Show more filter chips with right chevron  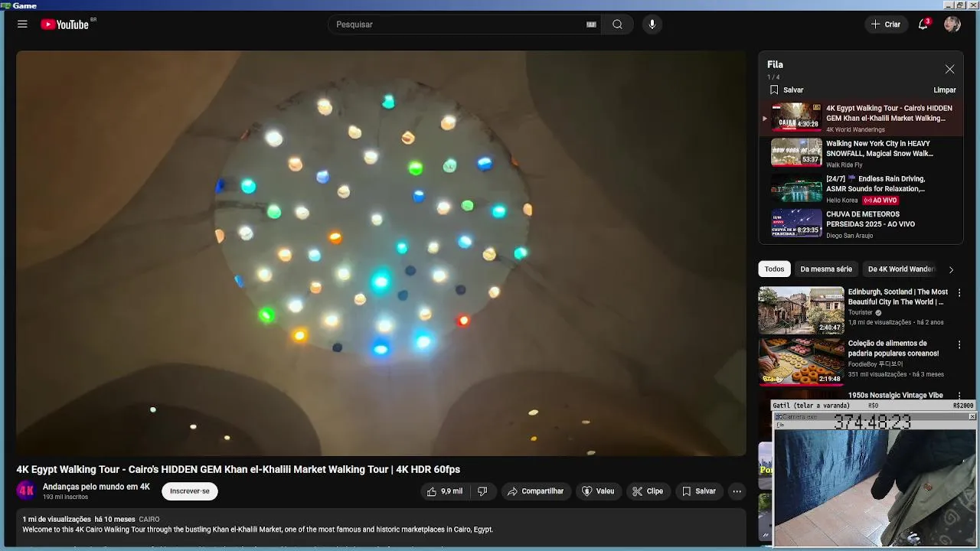[951, 269]
